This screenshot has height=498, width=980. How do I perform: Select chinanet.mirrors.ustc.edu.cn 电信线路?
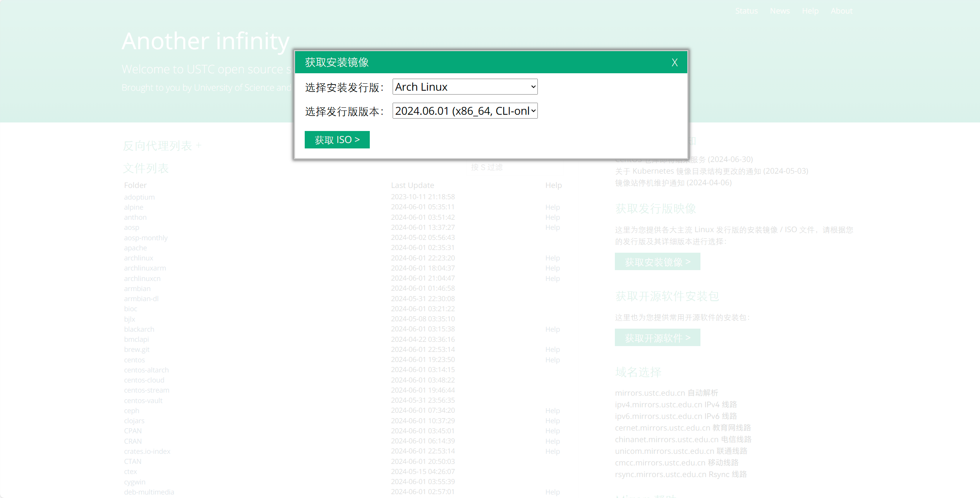point(683,439)
